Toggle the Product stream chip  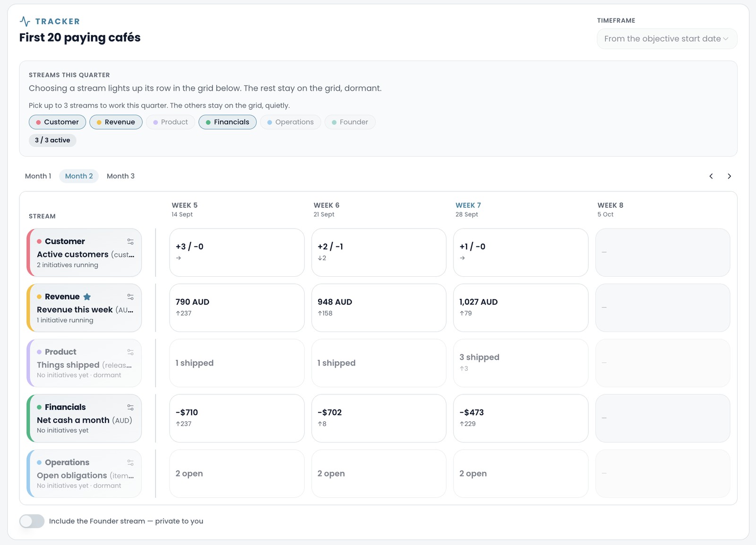pos(170,122)
